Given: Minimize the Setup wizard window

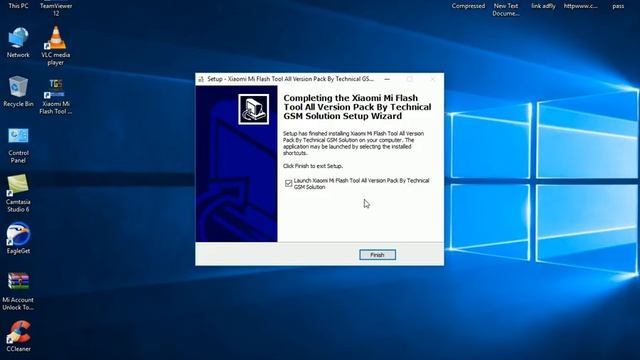Looking at the screenshot, I should 387,79.
